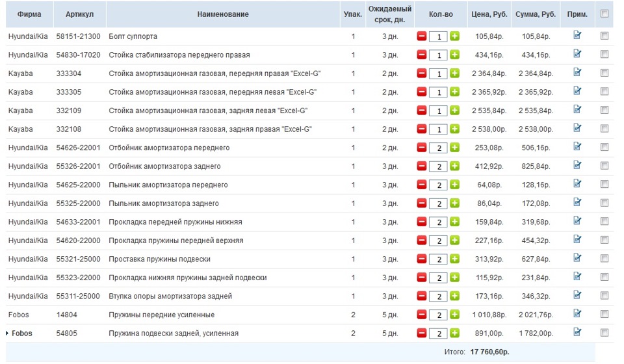Check box for article 54626-22001
624x364 pixels.
point(604,147)
